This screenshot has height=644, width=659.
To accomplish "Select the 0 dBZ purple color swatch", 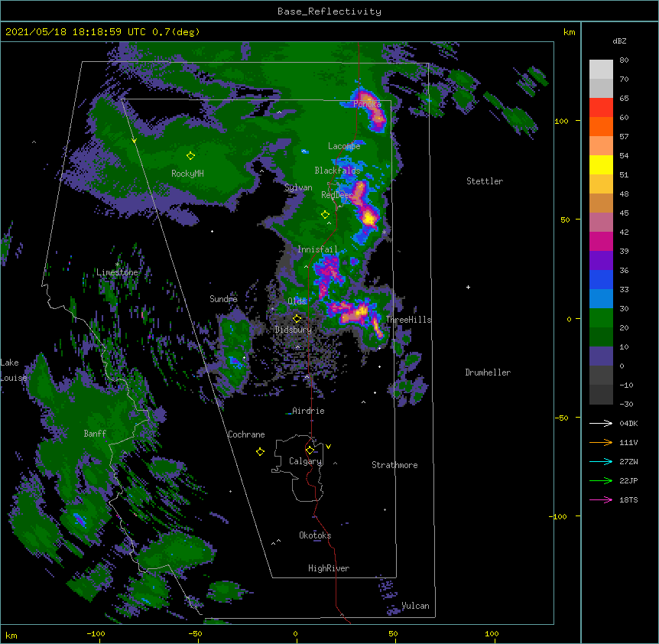I will [x=601, y=356].
